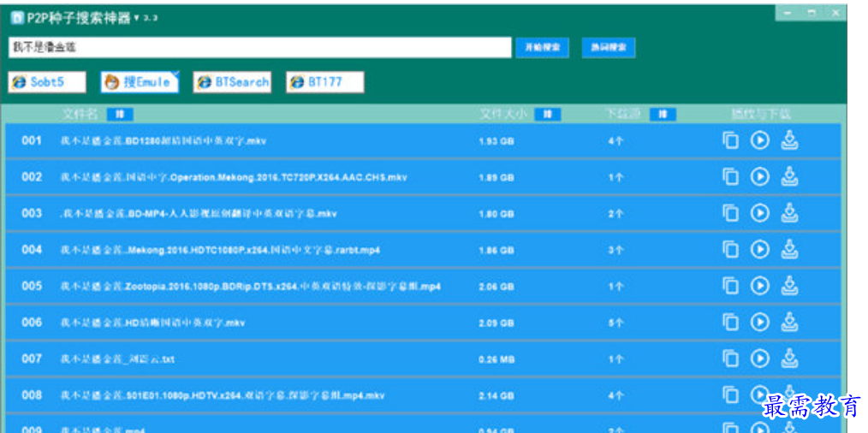Switch to BT177 search source
Image resolution: width=868 pixels, height=433 pixels.
(325, 82)
